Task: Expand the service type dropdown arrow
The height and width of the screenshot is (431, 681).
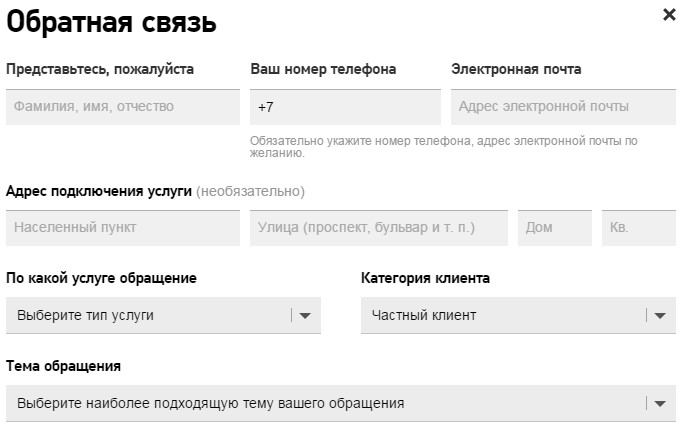Action: 306,316
